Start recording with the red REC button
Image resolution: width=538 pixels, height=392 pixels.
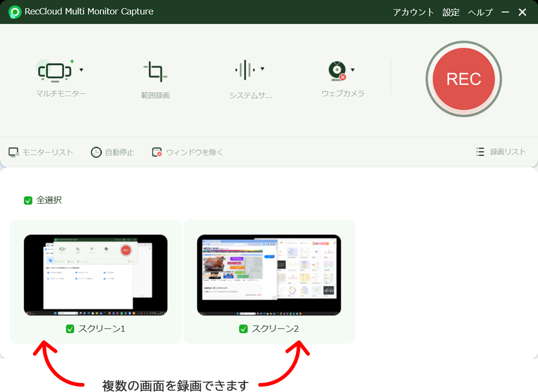(x=463, y=79)
